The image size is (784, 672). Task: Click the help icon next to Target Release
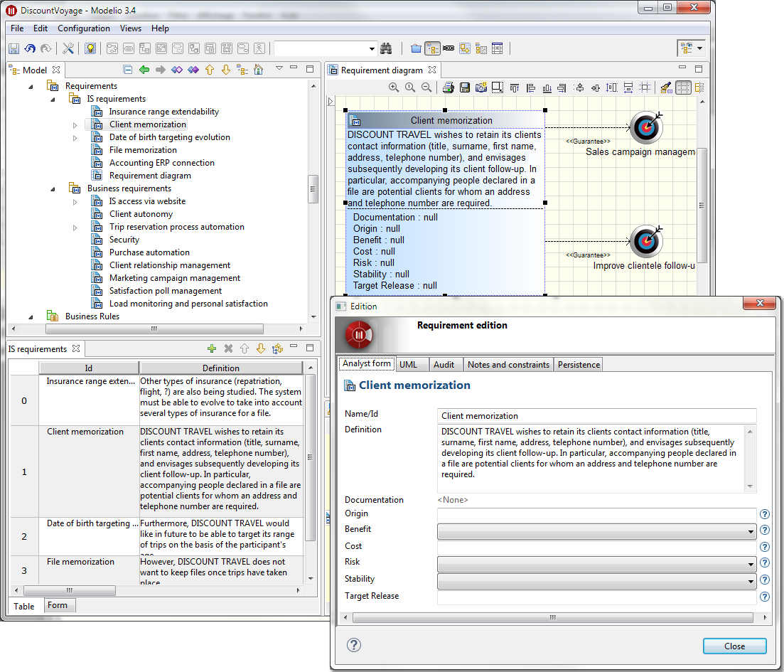coord(765,597)
